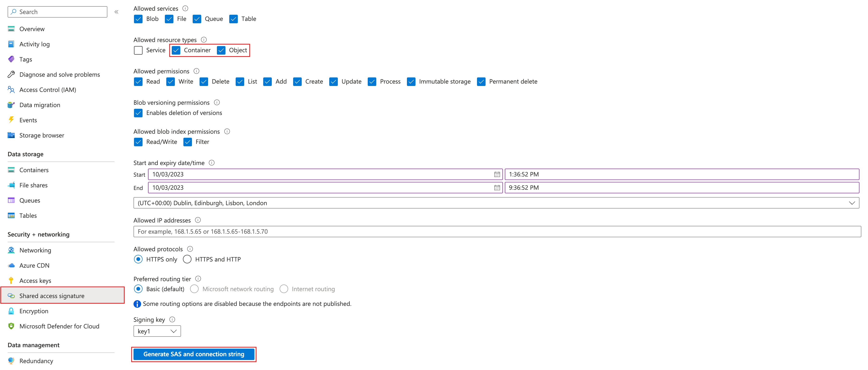
Task: Open the Access keys page link
Action: tap(35, 280)
